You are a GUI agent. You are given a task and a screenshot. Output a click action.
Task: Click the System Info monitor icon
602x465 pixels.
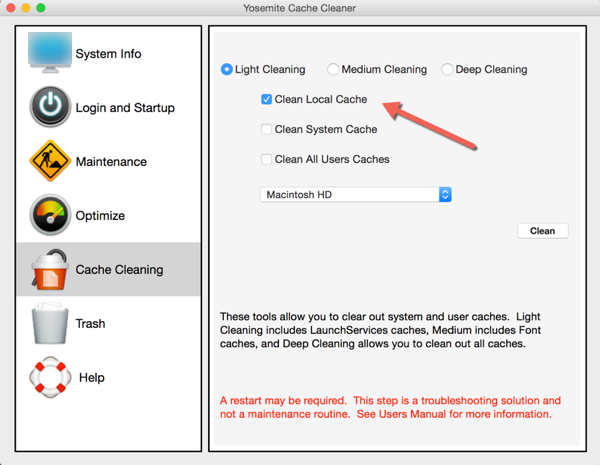(x=50, y=53)
